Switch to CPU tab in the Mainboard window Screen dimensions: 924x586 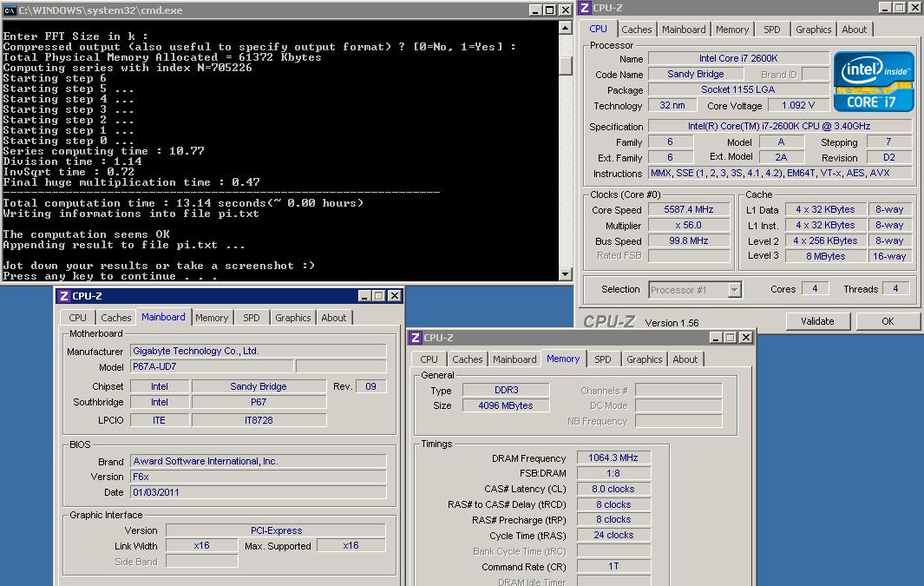[77, 318]
